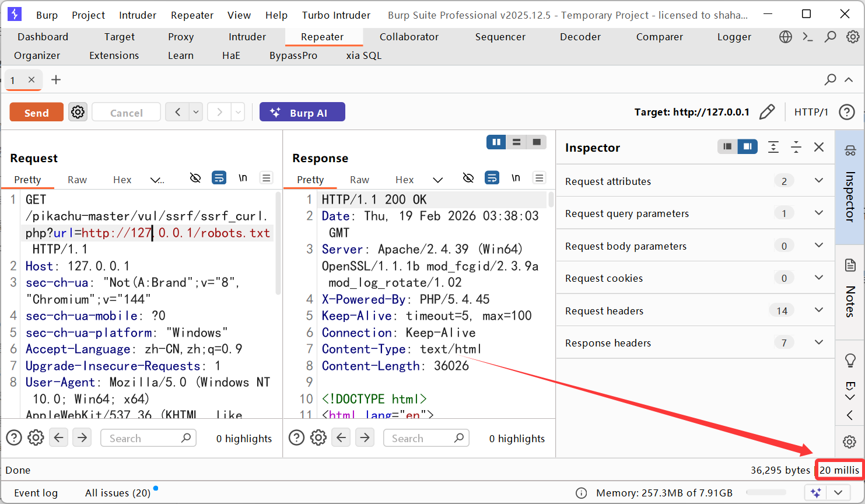Open Request panel hamburger menu

pyautogui.click(x=267, y=178)
